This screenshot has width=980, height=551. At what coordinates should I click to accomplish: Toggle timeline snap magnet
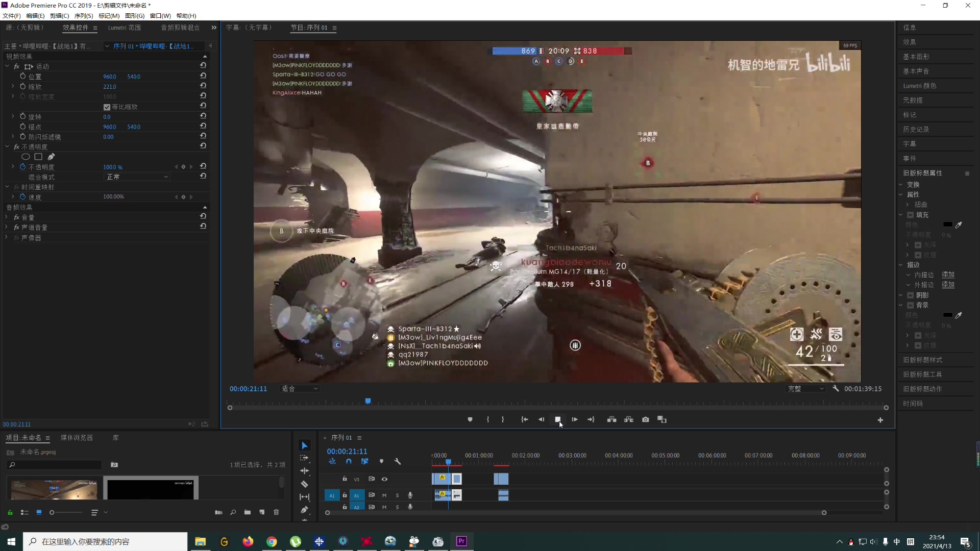[349, 461]
